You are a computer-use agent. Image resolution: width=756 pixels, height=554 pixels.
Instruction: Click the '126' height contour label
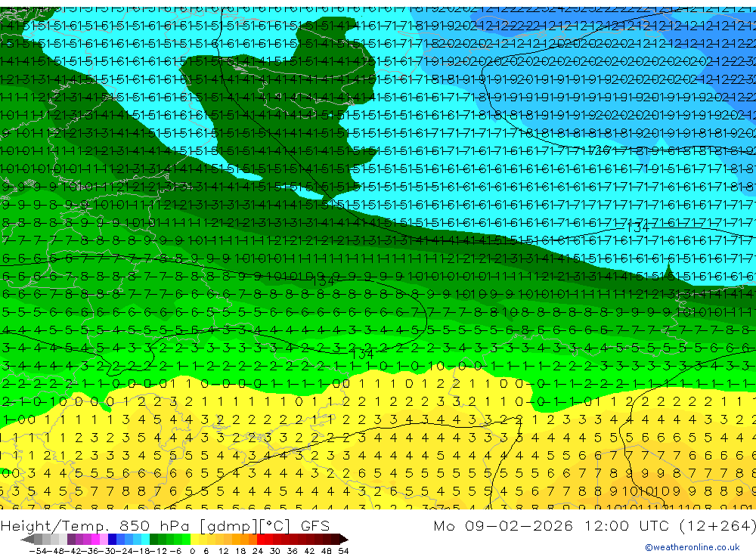(x=600, y=149)
